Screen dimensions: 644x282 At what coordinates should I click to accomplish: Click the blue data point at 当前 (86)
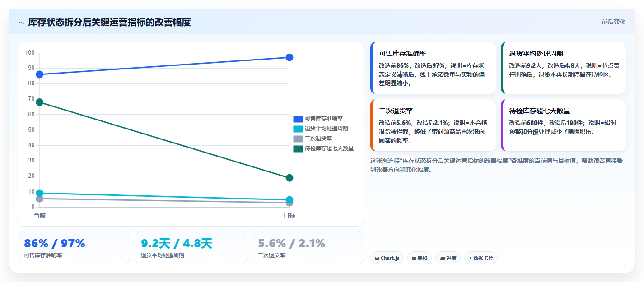(40, 74)
